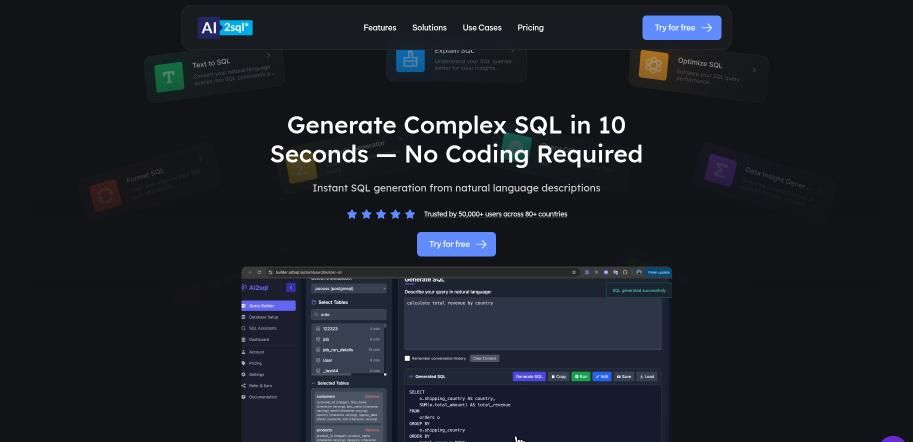Collapse the demo sidebar with the purple arrow icon
913x442 pixels.
tap(291, 288)
